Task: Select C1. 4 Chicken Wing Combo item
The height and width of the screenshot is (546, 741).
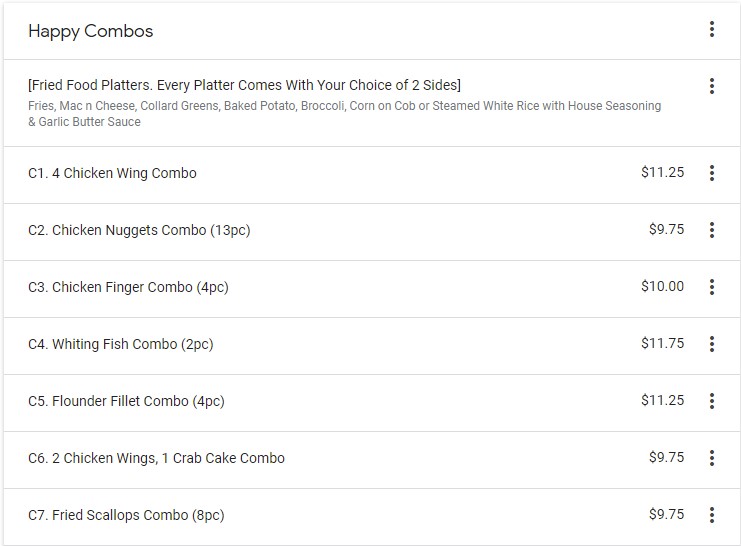Action: click(x=112, y=173)
